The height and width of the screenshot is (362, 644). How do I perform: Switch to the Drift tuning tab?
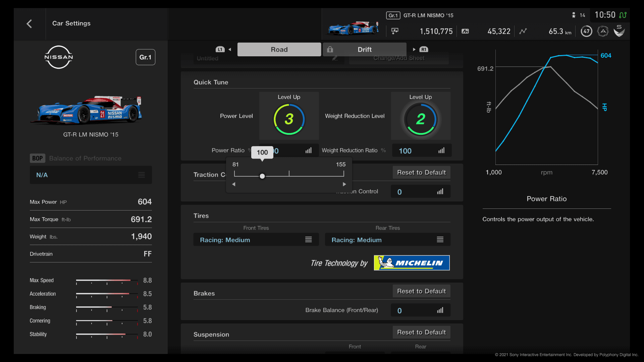[x=364, y=49]
